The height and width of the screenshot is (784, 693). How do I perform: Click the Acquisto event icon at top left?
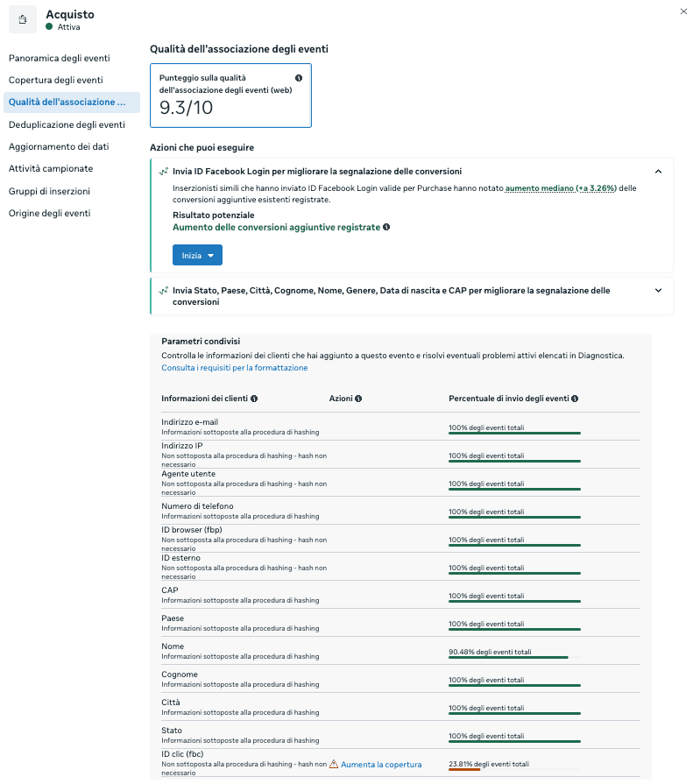pos(23,19)
